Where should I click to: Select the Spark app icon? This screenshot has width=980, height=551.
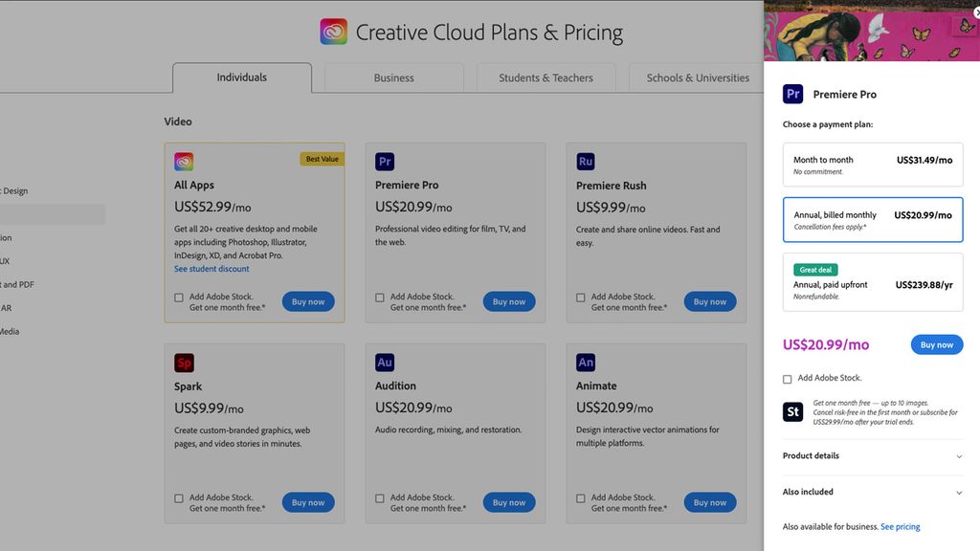pos(183,362)
